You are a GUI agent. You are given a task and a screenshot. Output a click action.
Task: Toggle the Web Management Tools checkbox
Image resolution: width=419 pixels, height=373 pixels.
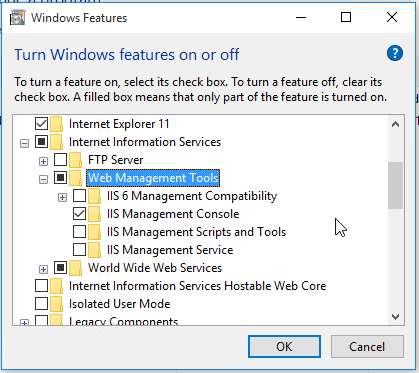point(60,178)
